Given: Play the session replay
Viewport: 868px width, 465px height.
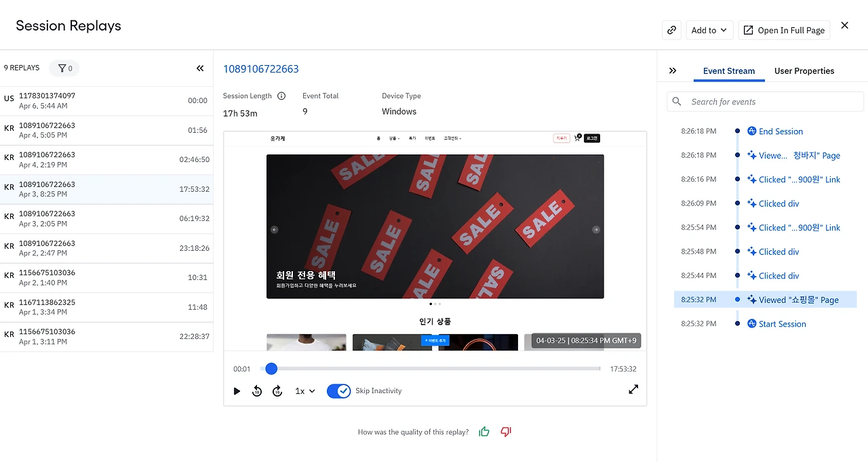Looking at the screenshot, I should click(237, 391).
